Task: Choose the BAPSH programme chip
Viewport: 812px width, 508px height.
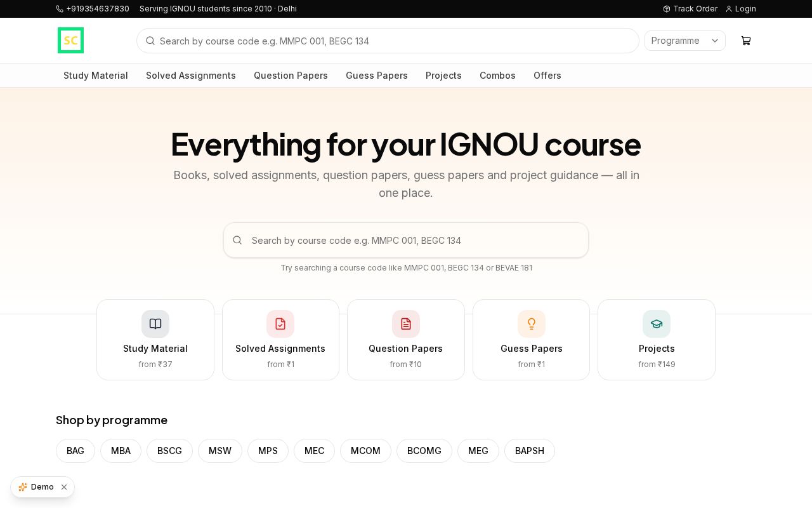Action: click(530, 451)
